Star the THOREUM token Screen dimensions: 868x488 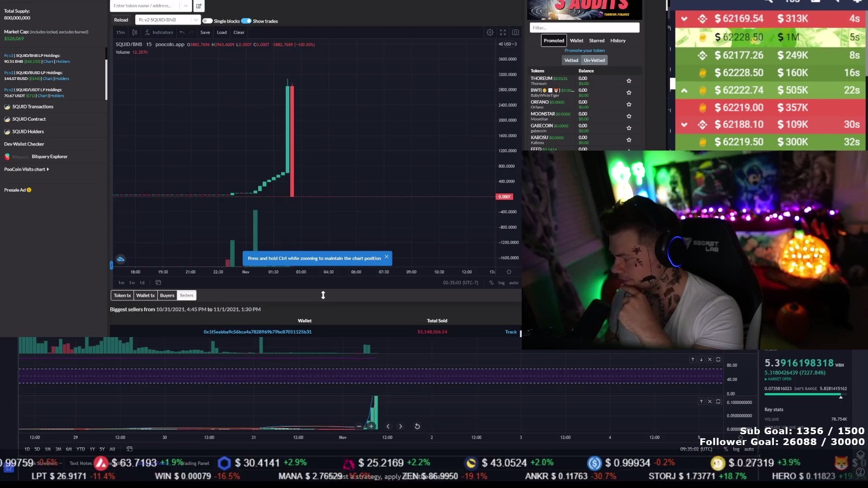click(629, 81)
